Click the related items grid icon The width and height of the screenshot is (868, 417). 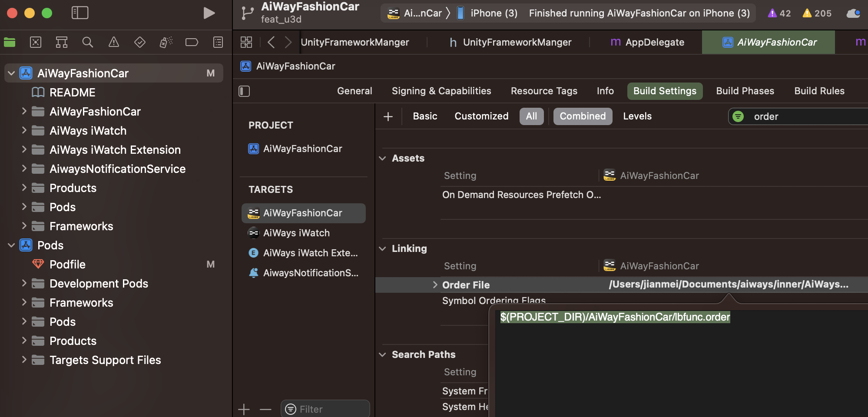pos(246,42)
